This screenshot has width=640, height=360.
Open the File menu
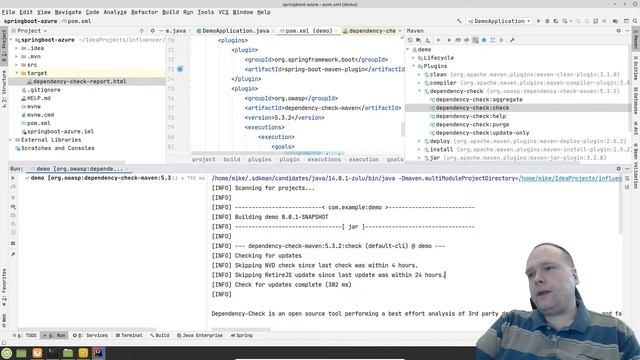tap(8, 12)
